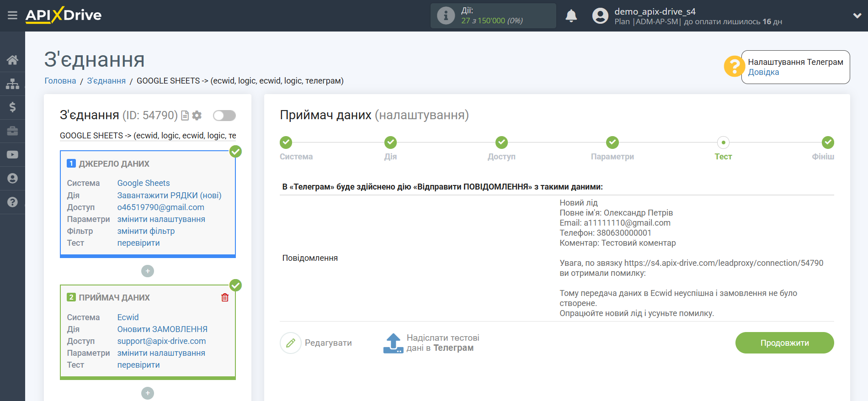Click ПРИЙМАЧ ДАНИХ block header
This screenshot has height=401, width=868.
pos(114,298)
